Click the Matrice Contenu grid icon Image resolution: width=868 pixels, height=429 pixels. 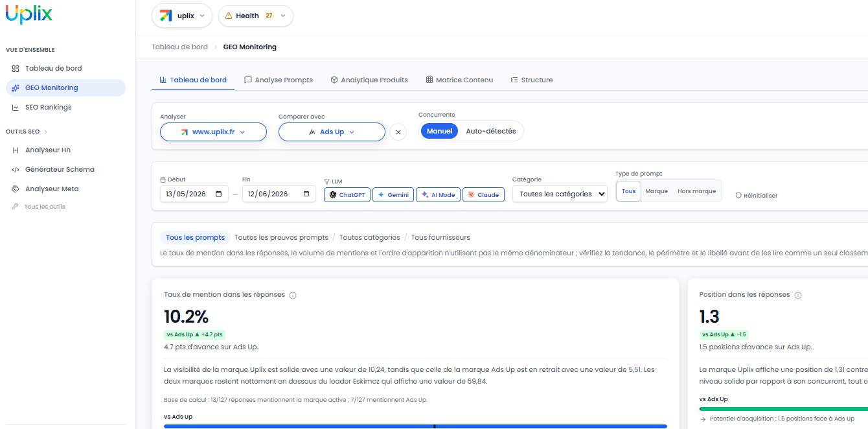(429, 80)
